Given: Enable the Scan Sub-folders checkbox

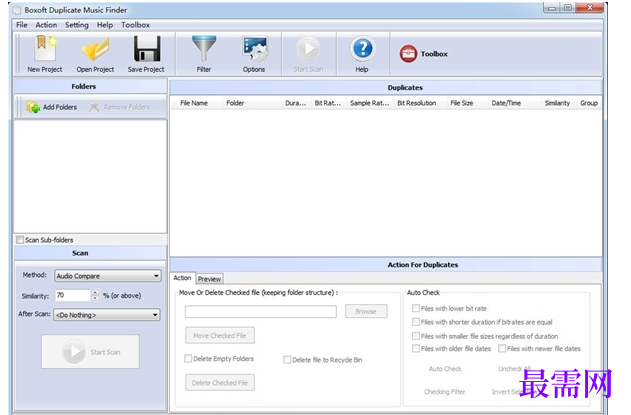Looking at the screenshot, I should point(20,240).
